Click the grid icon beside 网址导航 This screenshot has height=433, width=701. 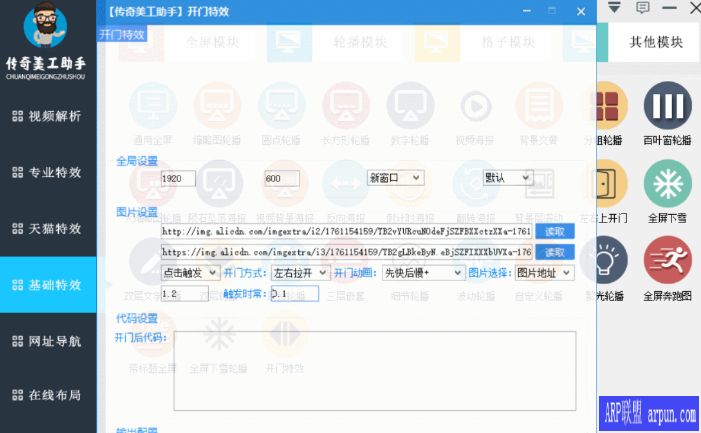pyautogui.click(x=17, y=341)
